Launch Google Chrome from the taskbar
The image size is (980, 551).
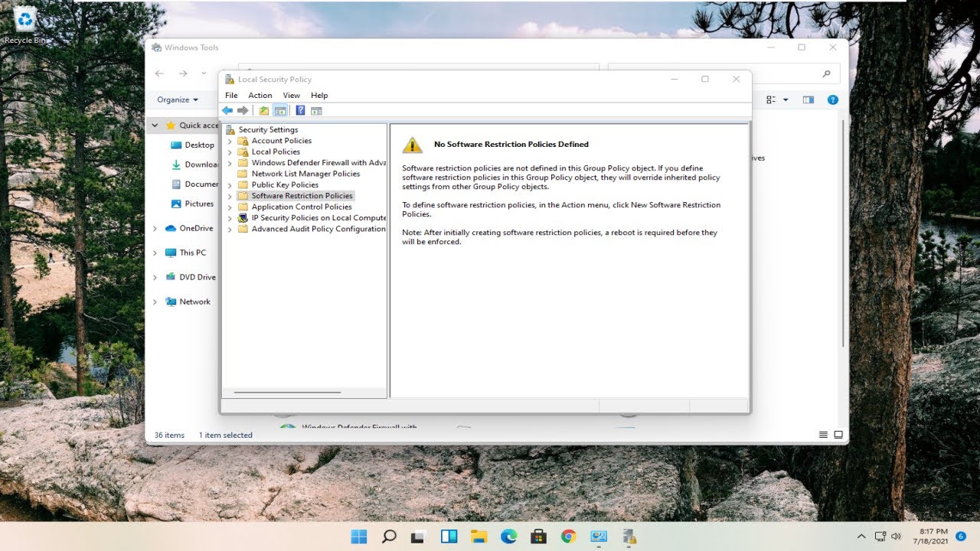point(568,536)
